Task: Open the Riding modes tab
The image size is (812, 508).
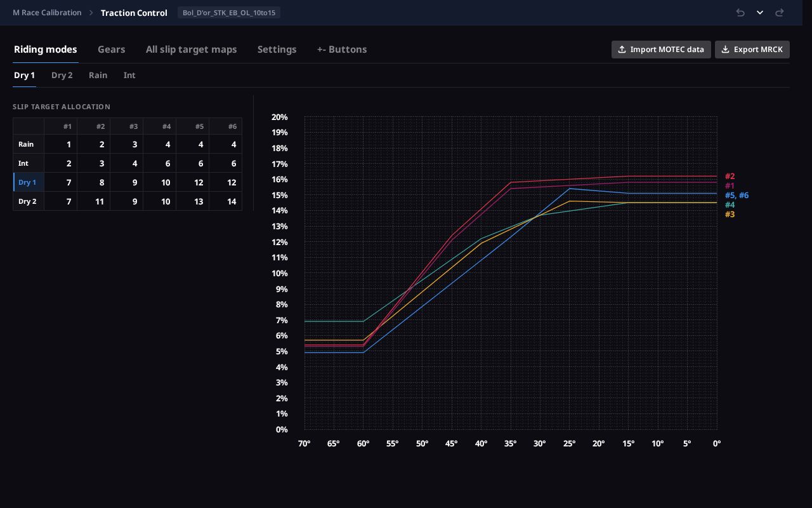Action: pyautogui.click(x=46, y=50)
